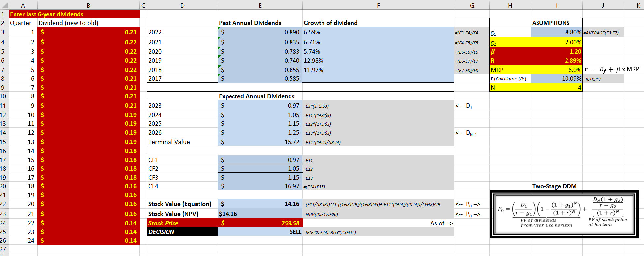644x256 pixels.
Task: Click the select-all corner triangle
Action: point(4,5)
